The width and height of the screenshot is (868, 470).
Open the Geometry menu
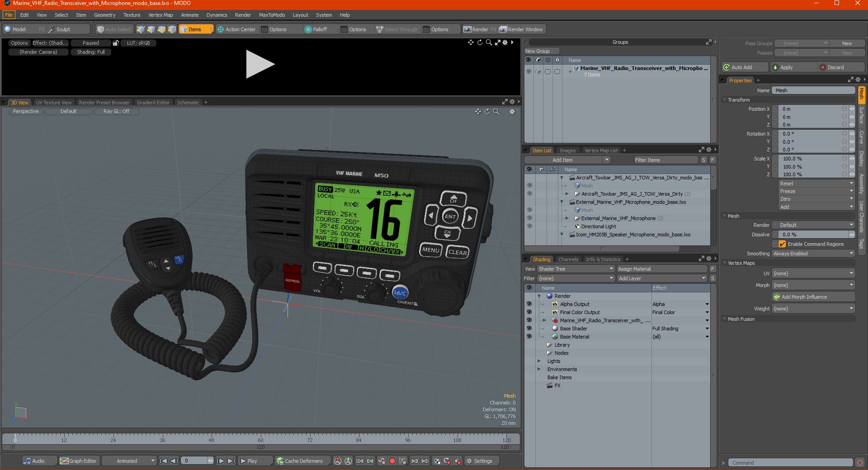[x=104, y=15]
